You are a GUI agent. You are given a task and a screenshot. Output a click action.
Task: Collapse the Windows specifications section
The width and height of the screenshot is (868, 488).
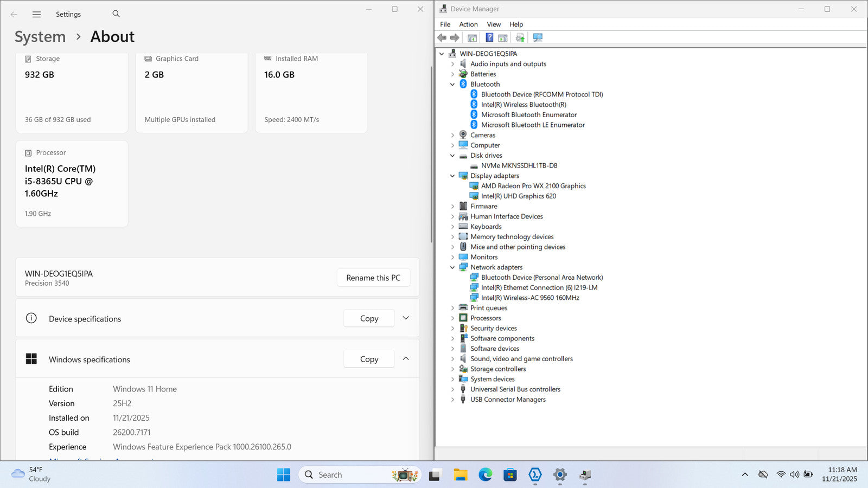pos(406,359)
